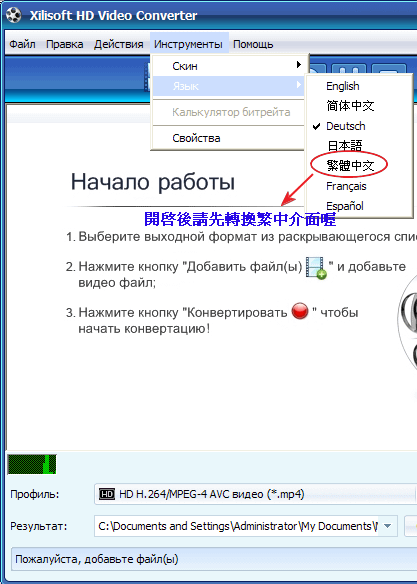The width and height of the screenshot is (417, 584).
Task: Click the HD badge icon in the profile field
Action: 107,494
